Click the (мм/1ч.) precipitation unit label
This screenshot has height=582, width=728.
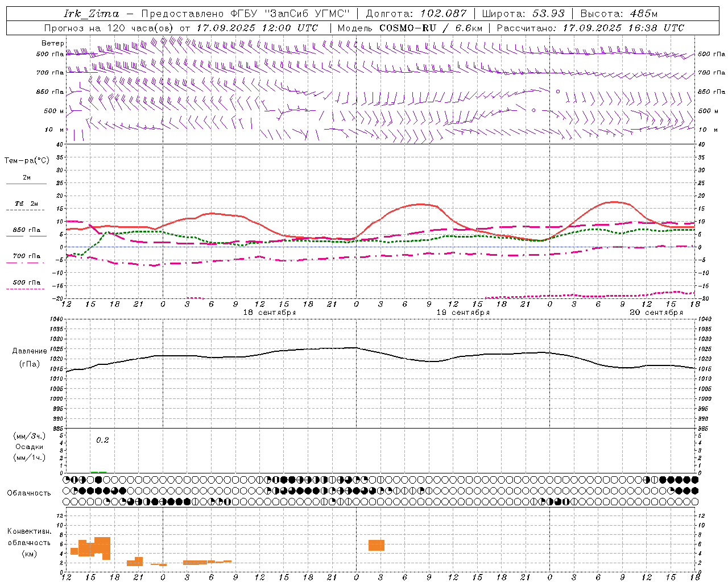point(30,458)
